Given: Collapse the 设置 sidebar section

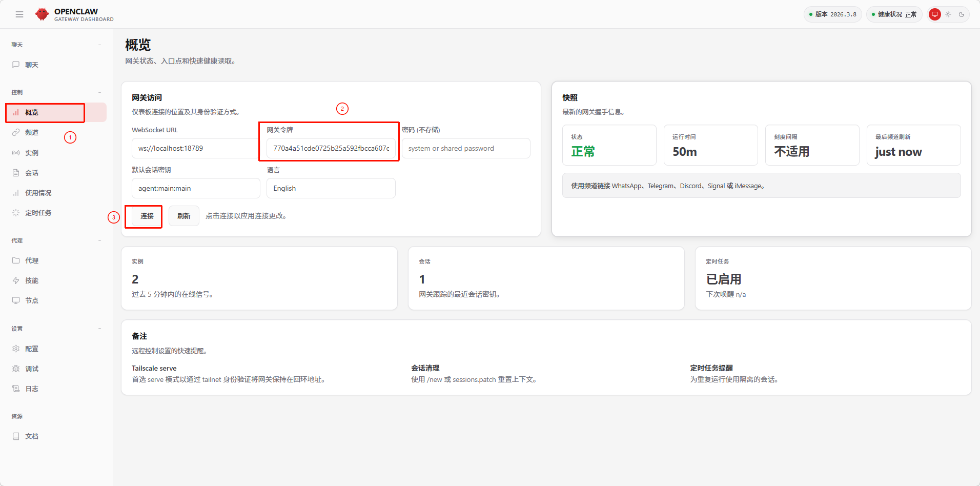Looking at the screenshot, I should pos(100,328).
